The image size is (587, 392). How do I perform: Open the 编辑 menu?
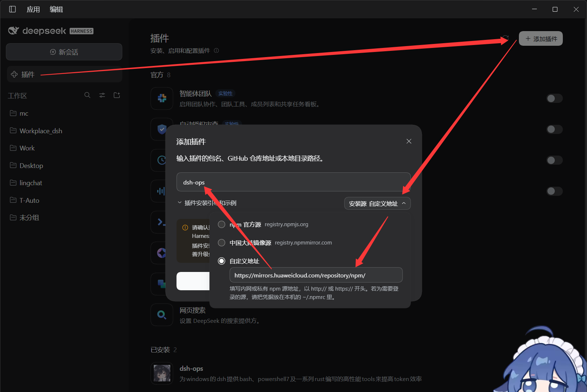click(x=56, y=9)
